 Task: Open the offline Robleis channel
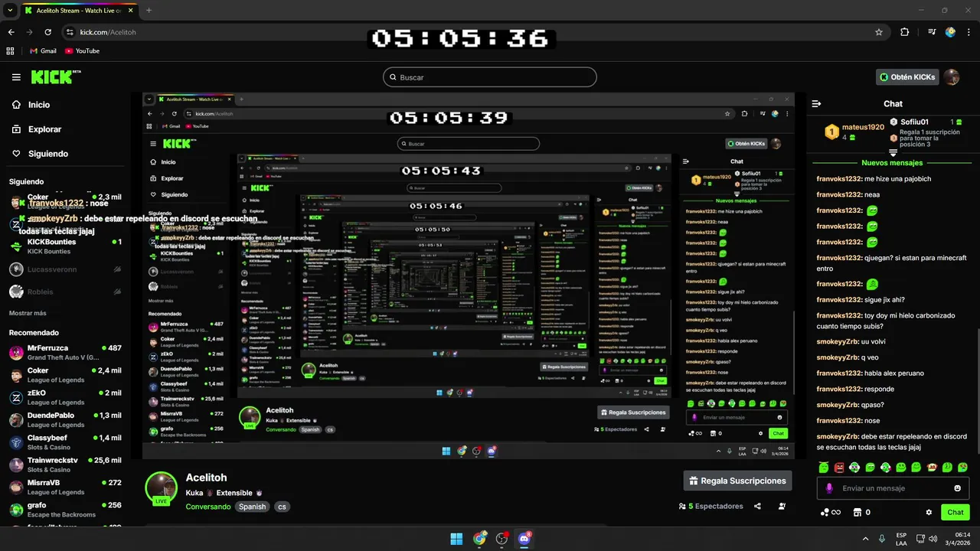click(x=66, y=292)
